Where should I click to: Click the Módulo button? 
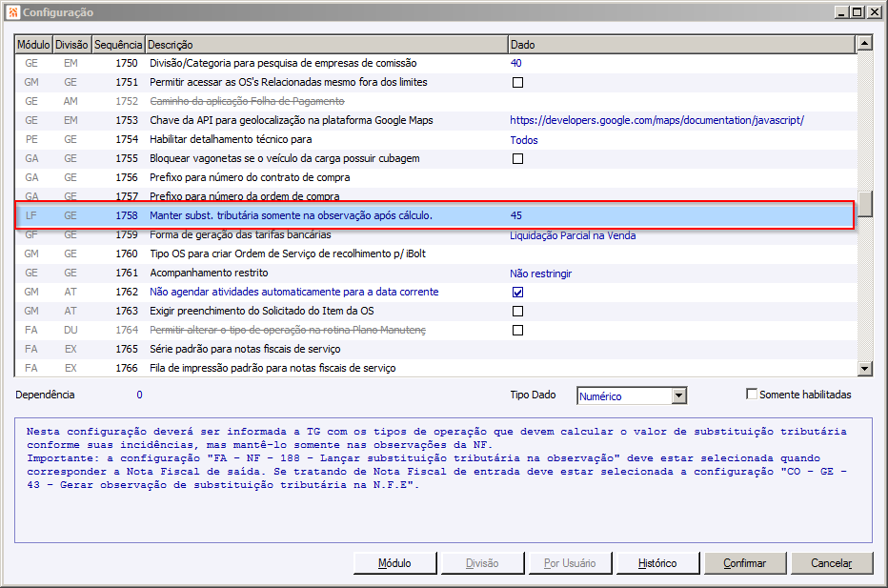(394, 563)
